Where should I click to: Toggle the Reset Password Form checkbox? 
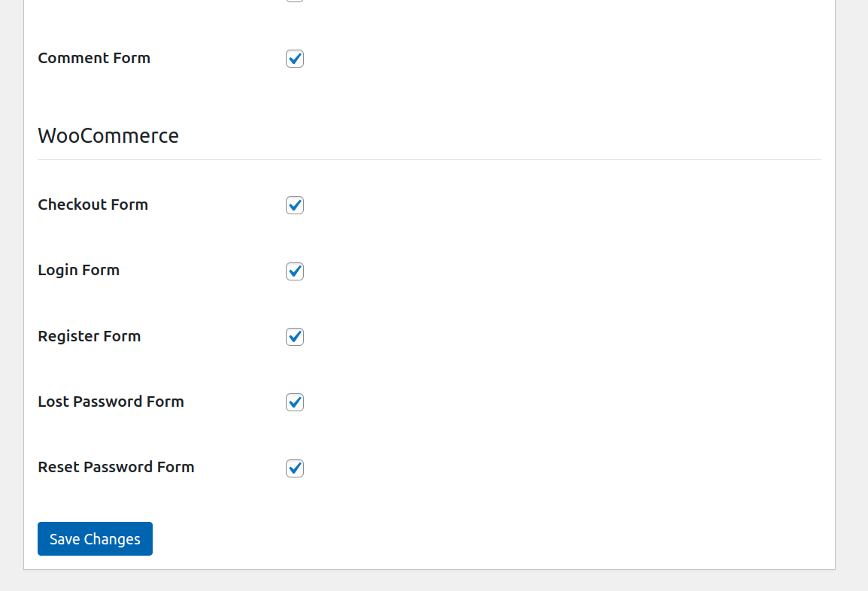point(295,468)
